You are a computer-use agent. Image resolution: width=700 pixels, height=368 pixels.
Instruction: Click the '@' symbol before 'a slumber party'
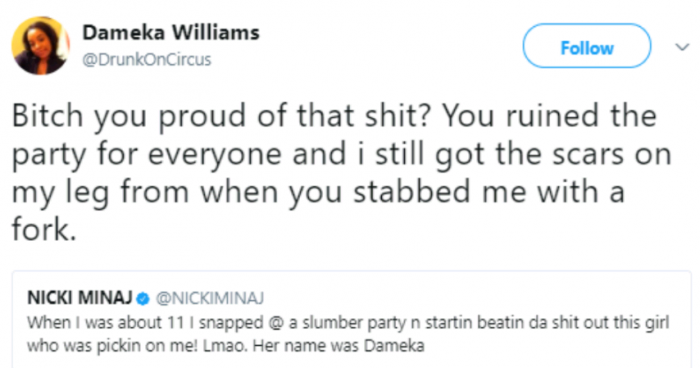(x=276, y=323)
